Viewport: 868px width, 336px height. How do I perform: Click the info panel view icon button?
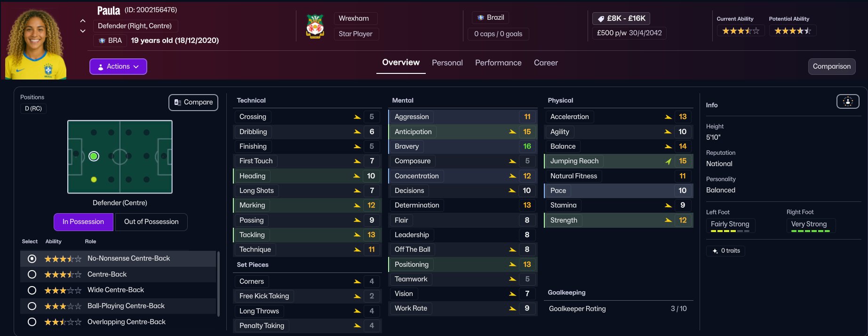point(847,101)
